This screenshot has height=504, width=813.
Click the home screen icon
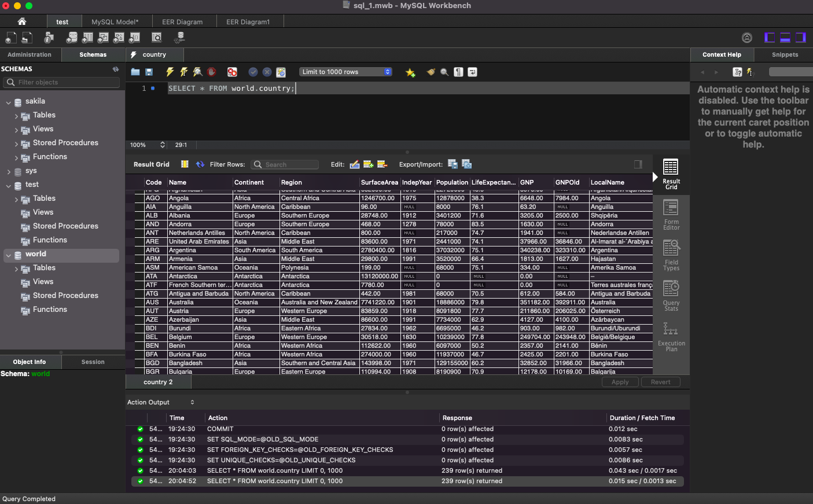(22, 21)
